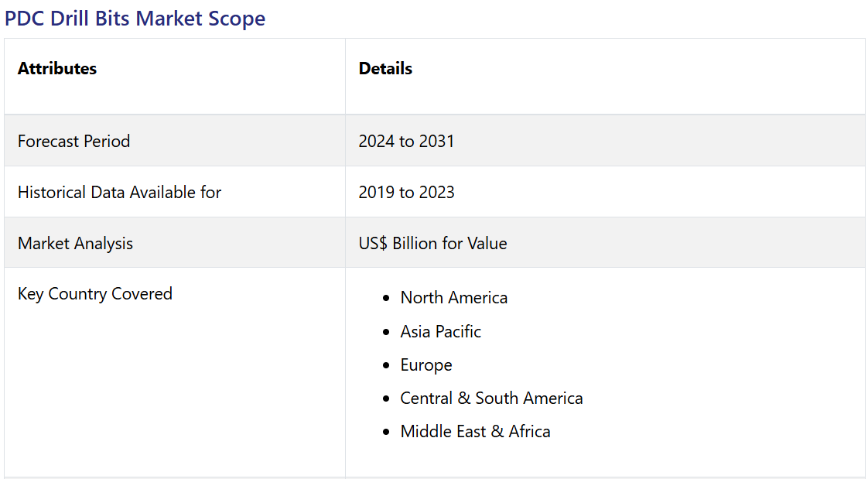This screenshot has width=868, height=479.
Task: Click North America in the region list
Action: pyautogui.click(x=453, y=298)
